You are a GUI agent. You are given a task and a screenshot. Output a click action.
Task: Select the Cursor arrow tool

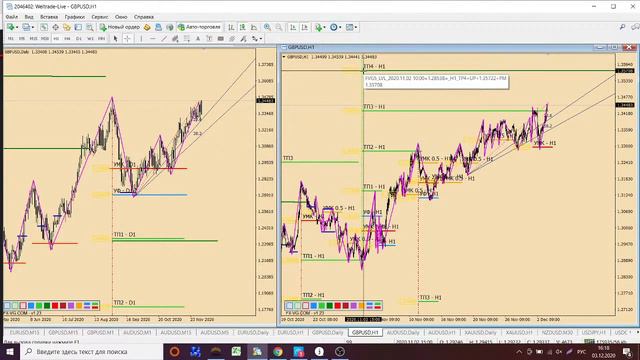coord(116,39)
